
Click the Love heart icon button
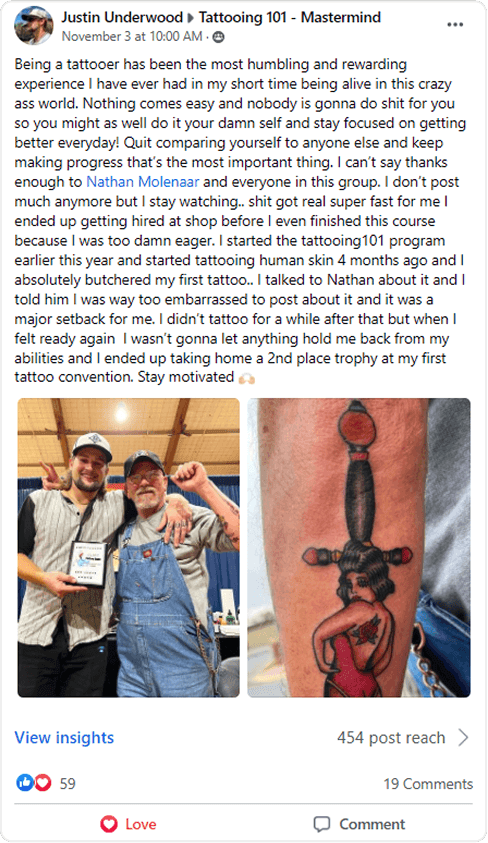[109, 824]
